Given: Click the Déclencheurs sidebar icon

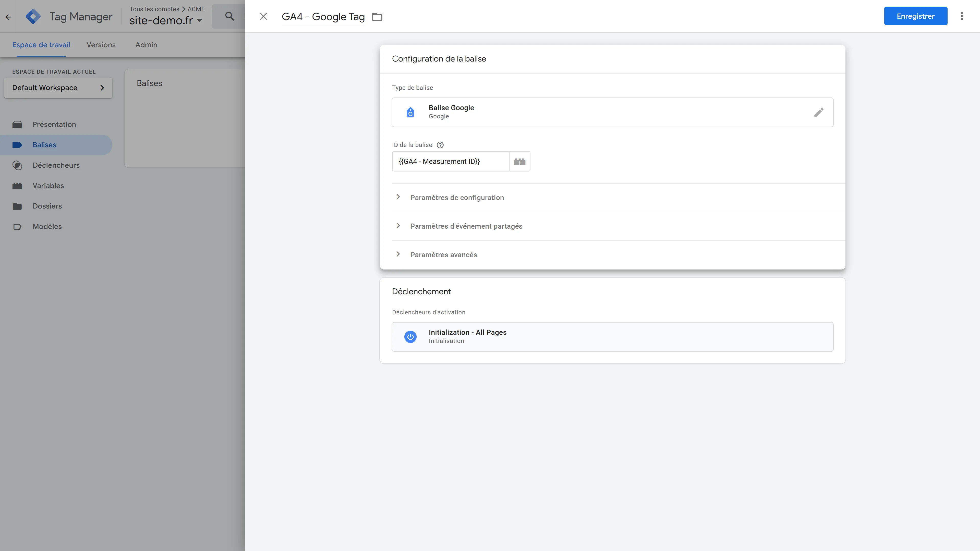Looking at the screenshot, I should 17,165.
